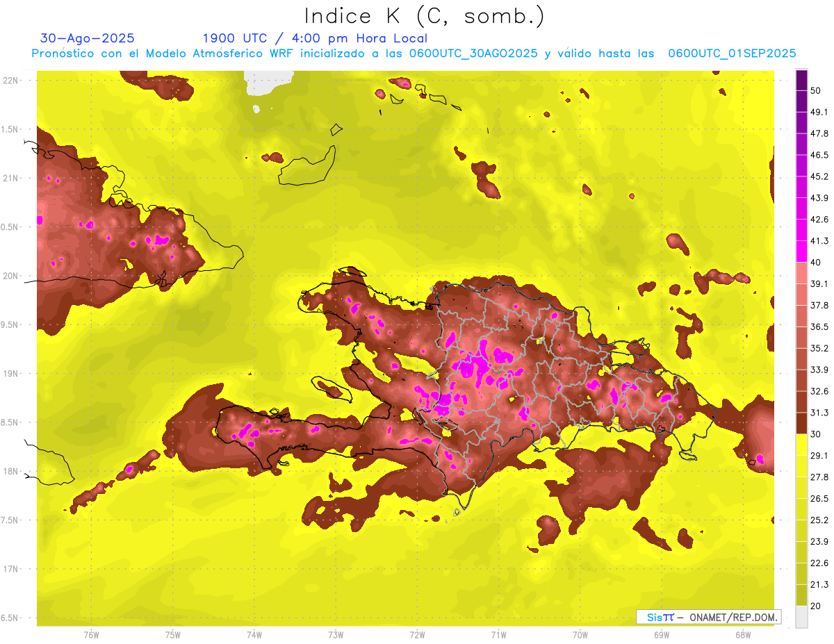Click the latitude label 8.5N

pos(11,422)
